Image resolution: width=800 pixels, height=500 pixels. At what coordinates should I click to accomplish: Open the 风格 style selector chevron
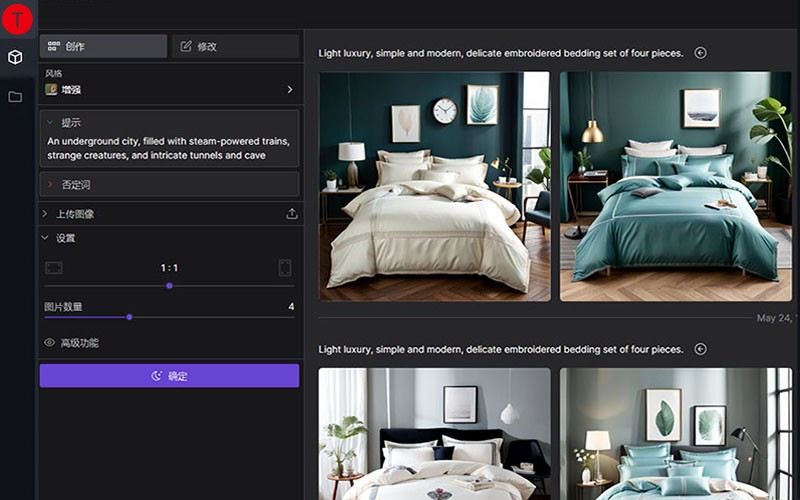[290, 90]
